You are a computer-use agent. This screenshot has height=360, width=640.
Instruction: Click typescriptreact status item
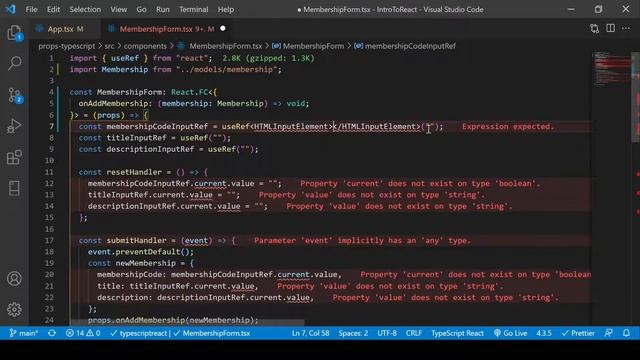point(139,333)
